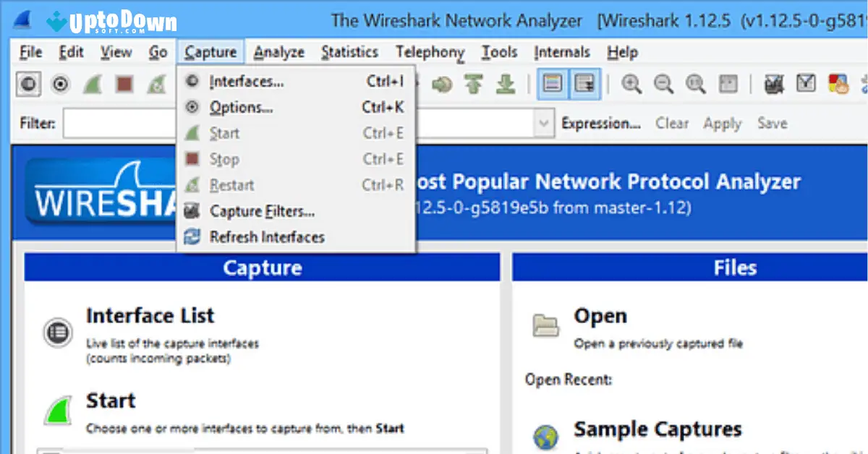The image size is (868, 454).
Task: Open a previously captured file
Action: [x=601, y=315]
